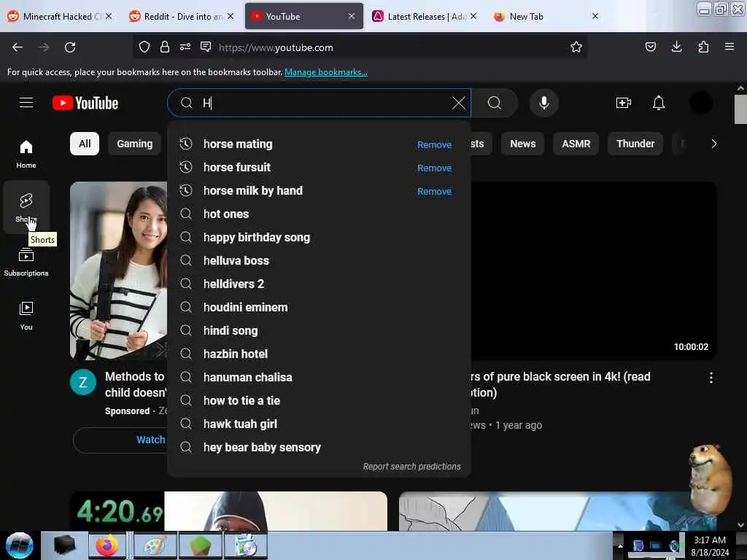747x560 pixels.
Task: Click the YouTube logo
Action: 85,103
